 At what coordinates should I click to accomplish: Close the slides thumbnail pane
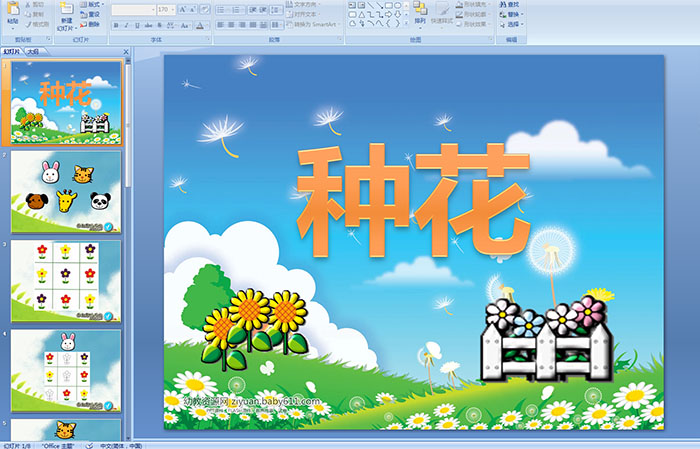(126, 52)
